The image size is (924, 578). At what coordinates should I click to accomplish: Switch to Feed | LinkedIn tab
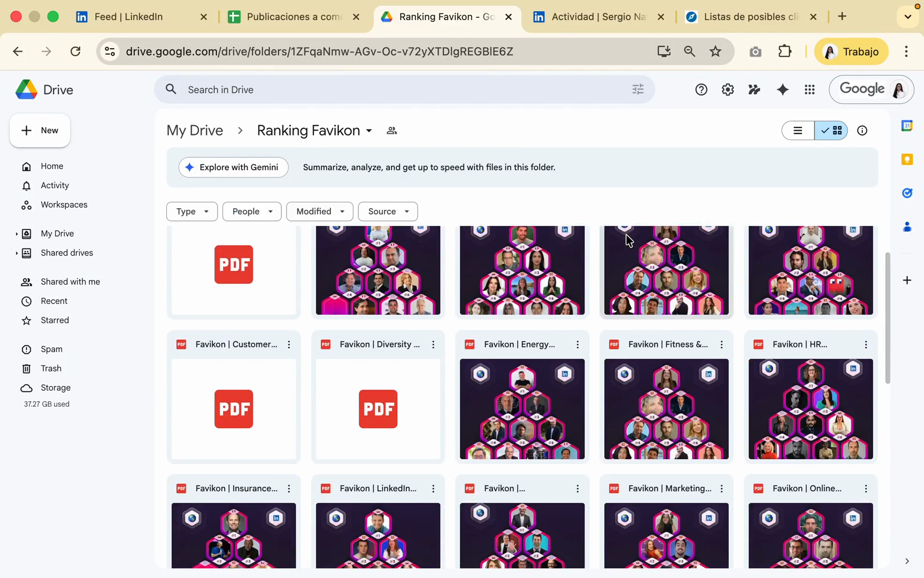(128, 17)
